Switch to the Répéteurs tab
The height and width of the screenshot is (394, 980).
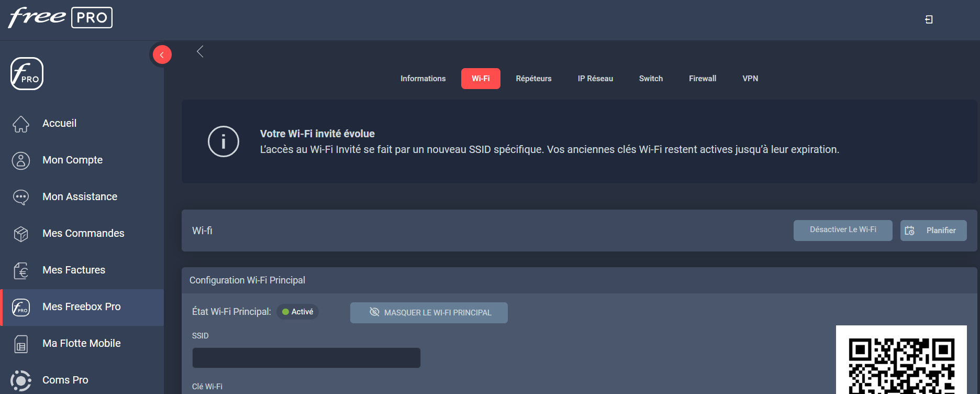click(533, 79)
